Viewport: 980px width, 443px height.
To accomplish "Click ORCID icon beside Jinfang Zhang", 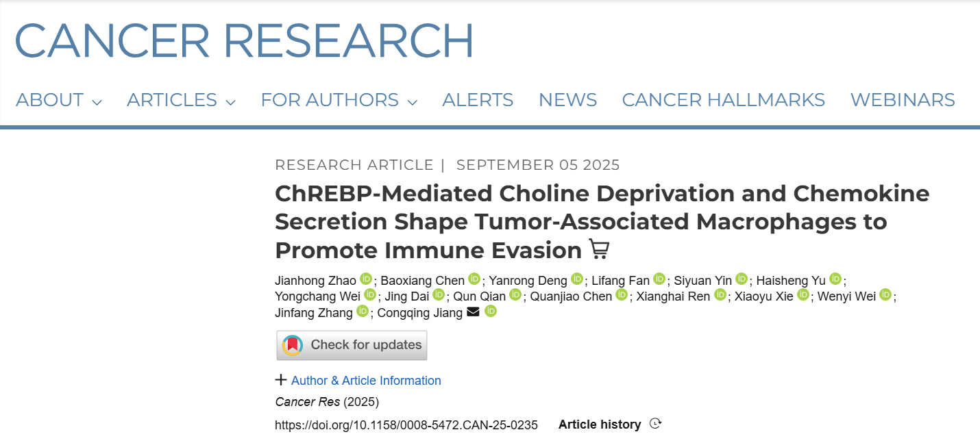I will (x=363, y=312).
